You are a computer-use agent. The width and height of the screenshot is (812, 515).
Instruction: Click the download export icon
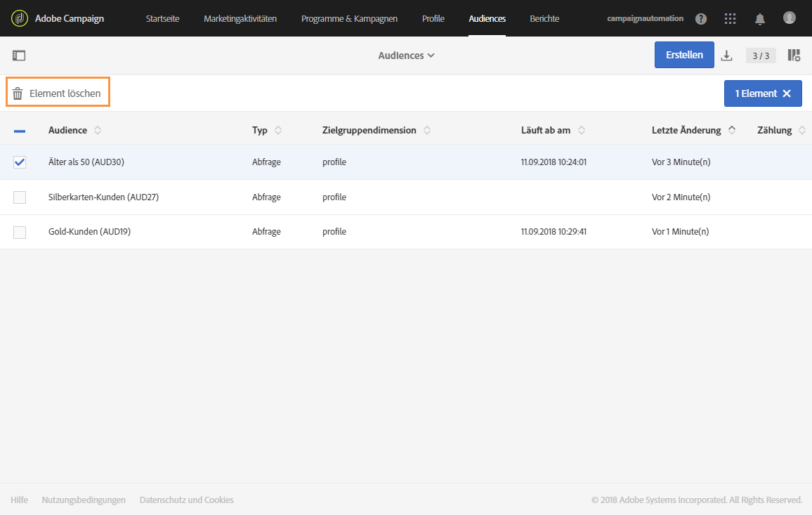(x=727, y=56)
